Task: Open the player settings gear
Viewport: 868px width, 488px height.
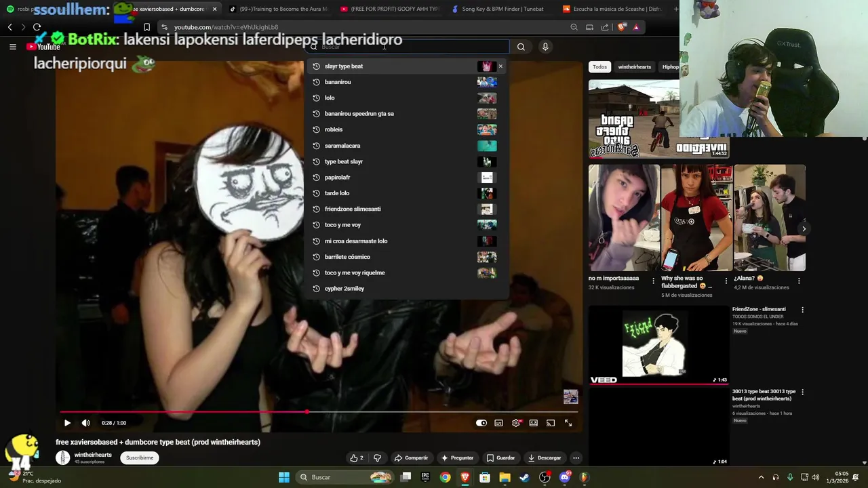Action: coord(516,423)
